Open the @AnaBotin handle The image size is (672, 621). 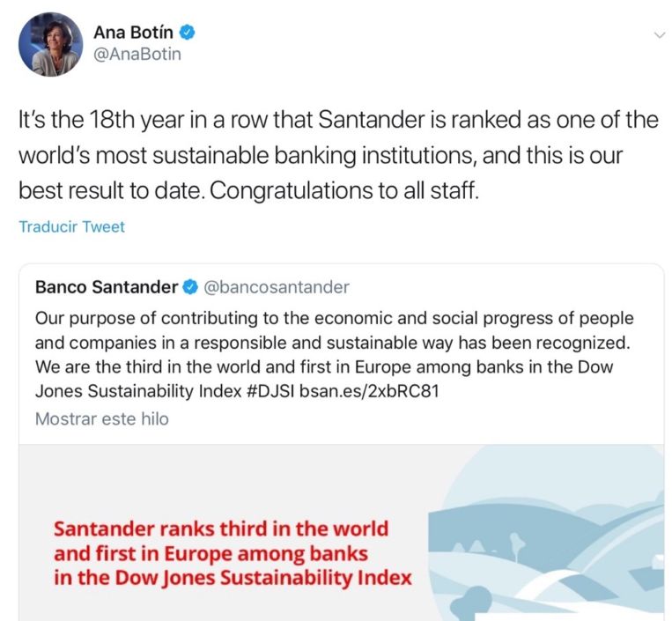(x=137, y=55)
